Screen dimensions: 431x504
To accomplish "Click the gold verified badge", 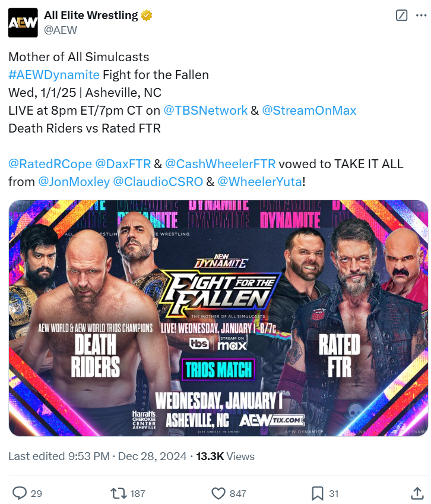I will coord(146,15).
